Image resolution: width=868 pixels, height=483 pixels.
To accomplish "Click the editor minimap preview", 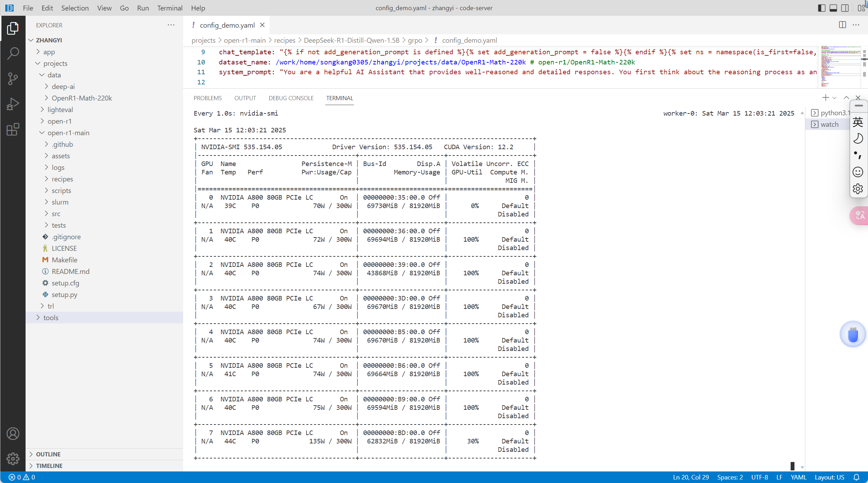I will coord(840,66).
